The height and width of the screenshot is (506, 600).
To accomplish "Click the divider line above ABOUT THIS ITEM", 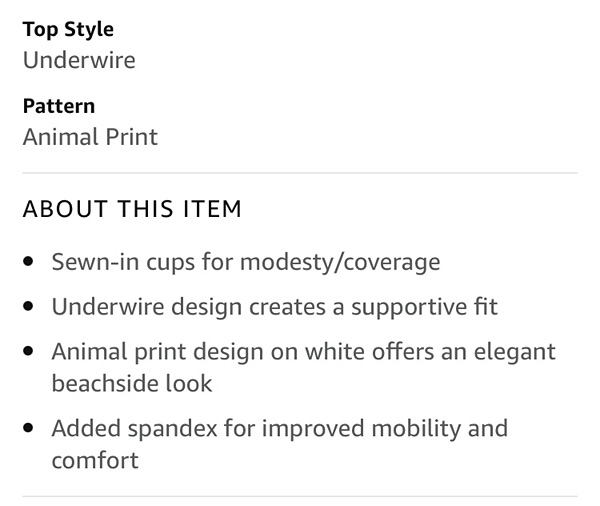I will (x=300, y=173).
